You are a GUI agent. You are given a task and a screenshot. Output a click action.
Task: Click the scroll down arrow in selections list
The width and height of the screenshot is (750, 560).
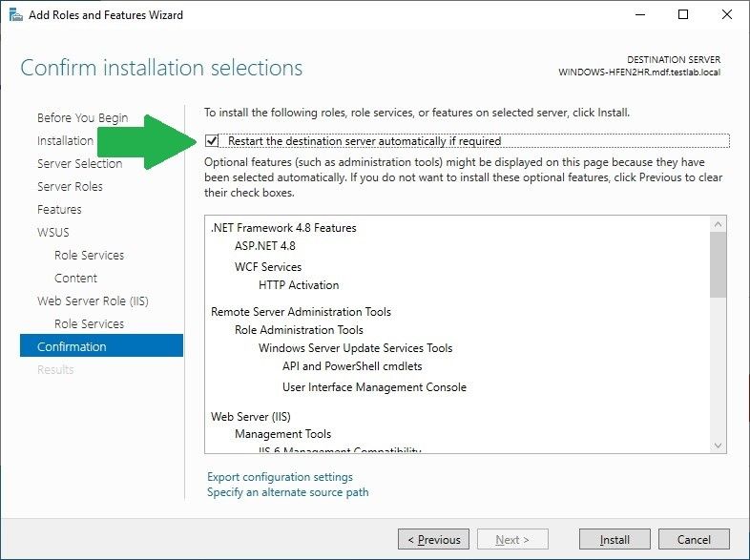coord(718,446)
